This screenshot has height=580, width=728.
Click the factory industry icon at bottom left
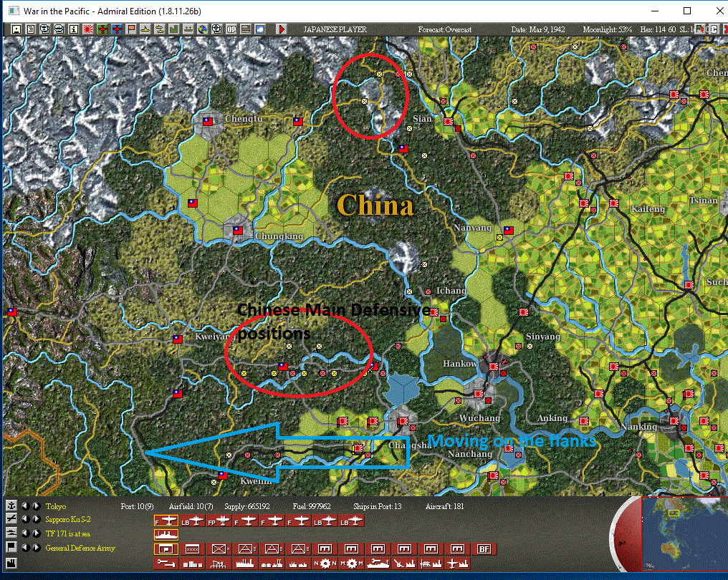(x=11, y=564)
